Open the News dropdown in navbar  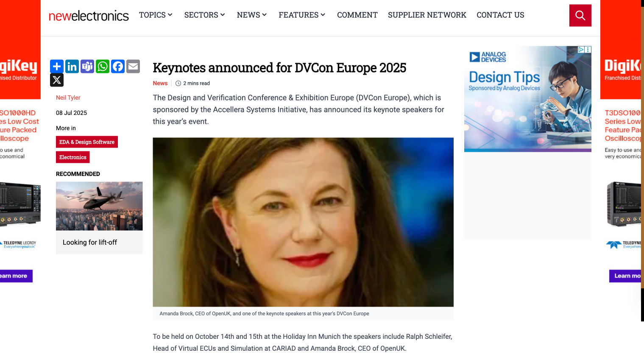point(251,15)
